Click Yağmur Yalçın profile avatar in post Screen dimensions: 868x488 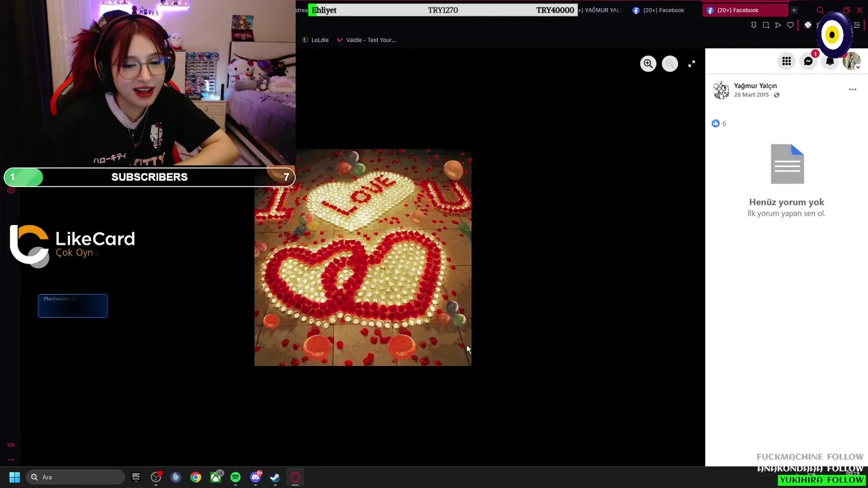[721, 90]
